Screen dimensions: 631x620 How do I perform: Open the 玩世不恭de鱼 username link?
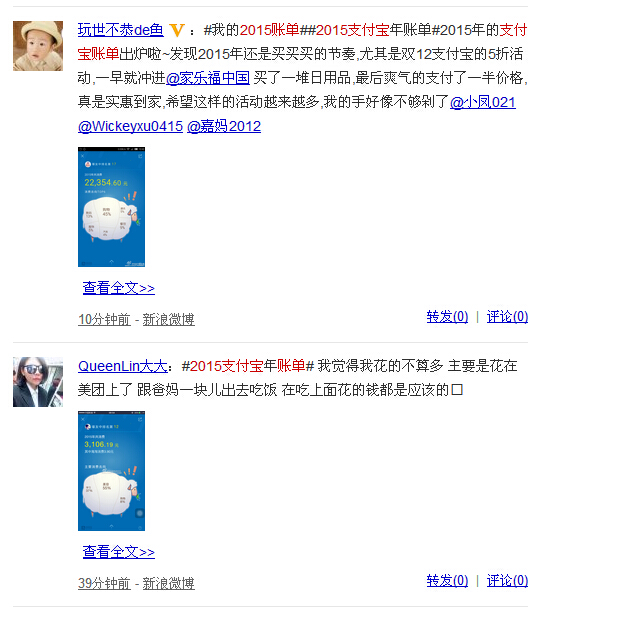[121, 30]
